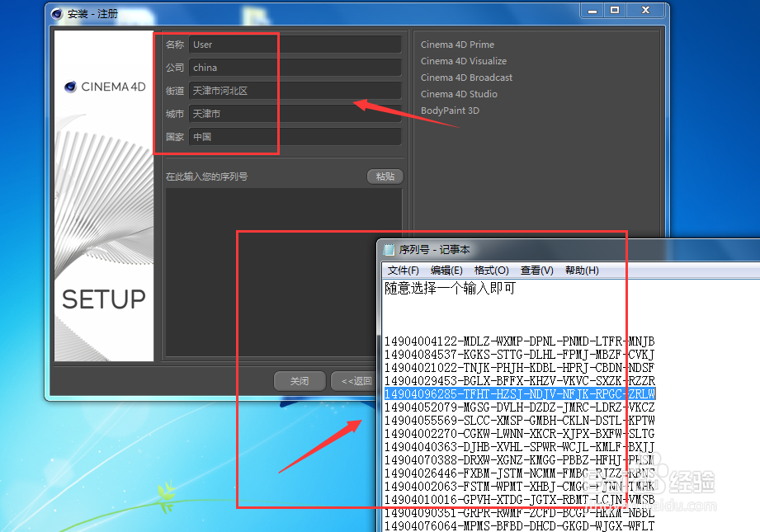Click serial line starting 14904076064-MPMS

[x=520, y=525]
